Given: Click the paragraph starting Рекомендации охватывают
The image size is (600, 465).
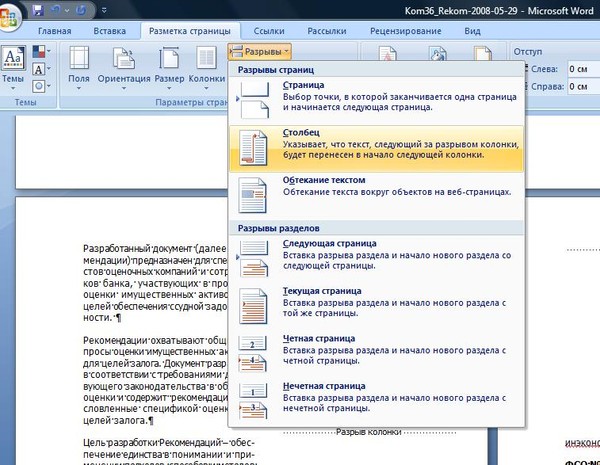Looking at the screenshot, I should click(x=155, y=380).
